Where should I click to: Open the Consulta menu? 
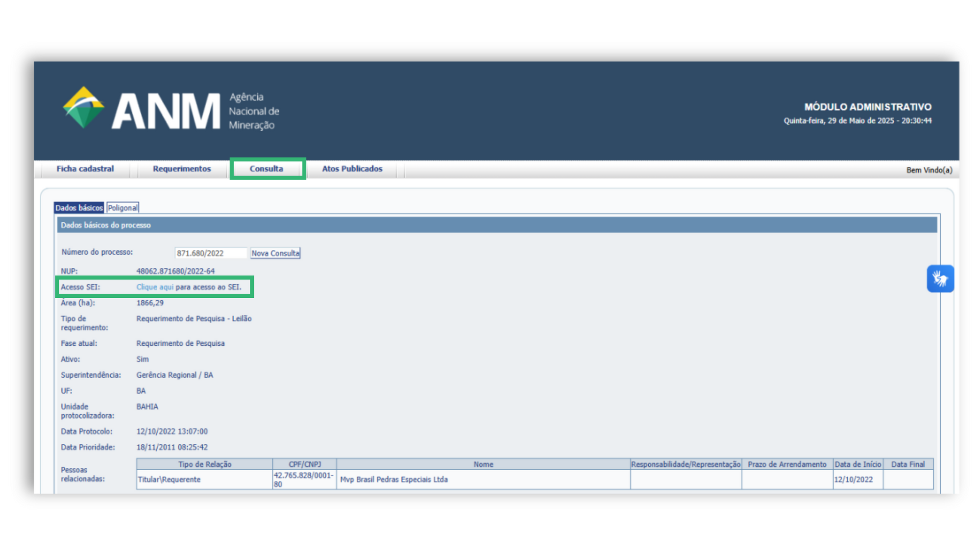pos(267,168)
